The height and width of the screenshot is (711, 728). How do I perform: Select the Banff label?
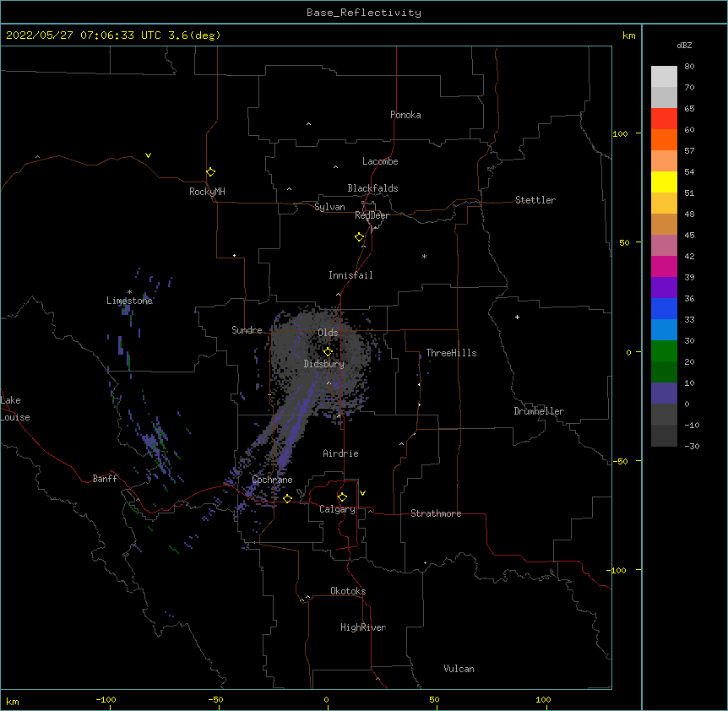click(105, 479)
